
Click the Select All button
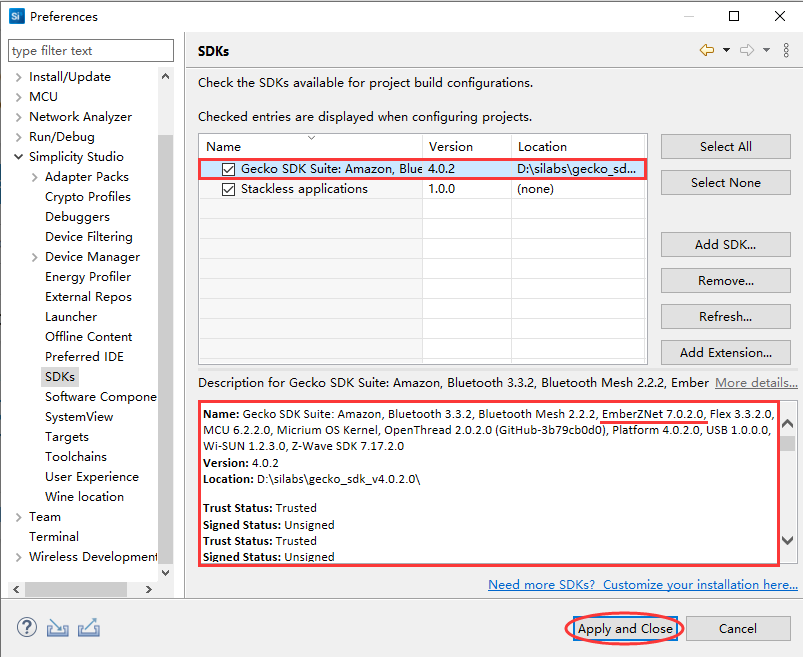[725, 146]
